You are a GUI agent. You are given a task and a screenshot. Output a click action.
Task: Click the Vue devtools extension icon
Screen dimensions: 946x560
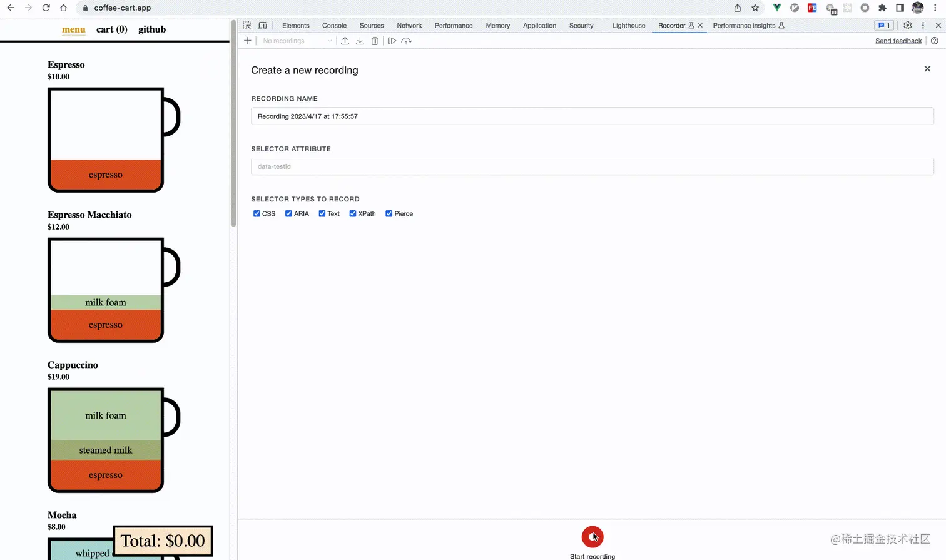776,8
